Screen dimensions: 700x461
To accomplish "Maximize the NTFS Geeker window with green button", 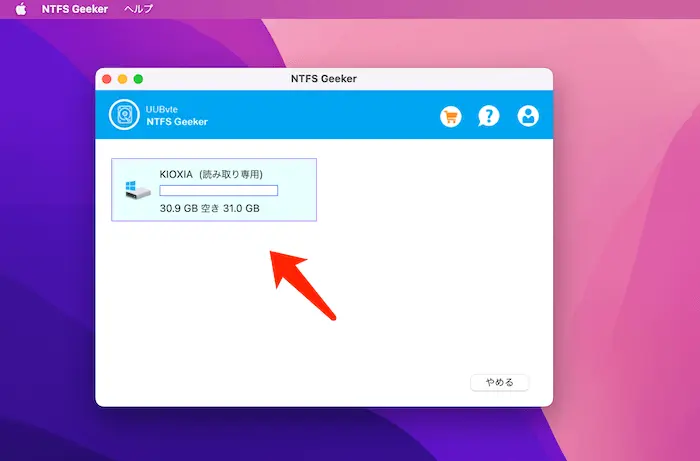I will (x=138, y=79).
